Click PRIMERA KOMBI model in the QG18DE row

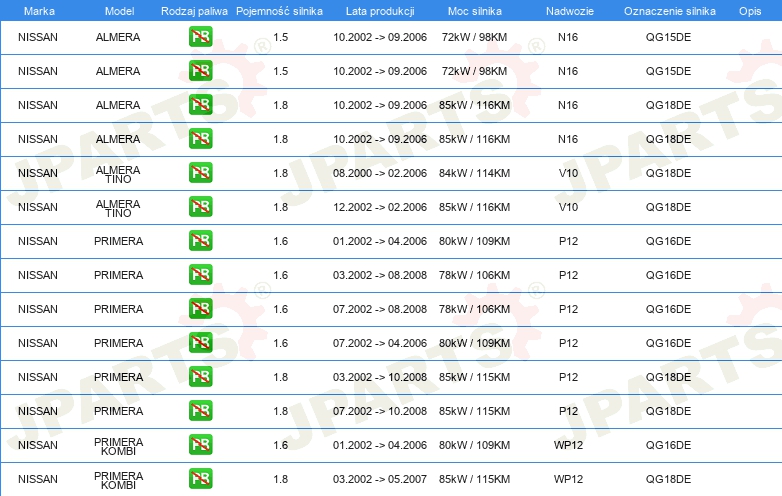(x=119, y=480)
